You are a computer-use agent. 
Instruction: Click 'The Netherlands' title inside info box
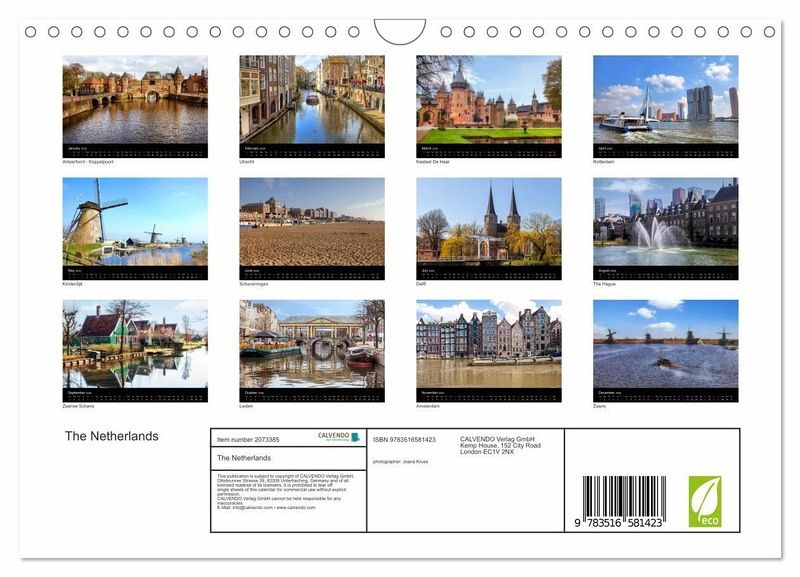coord(244,458)
